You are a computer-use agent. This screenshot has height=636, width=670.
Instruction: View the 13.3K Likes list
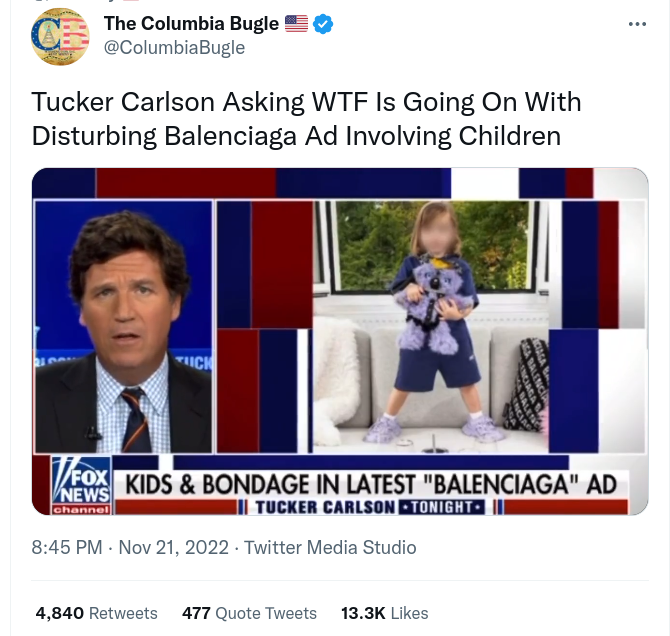[x=384, y=613]
